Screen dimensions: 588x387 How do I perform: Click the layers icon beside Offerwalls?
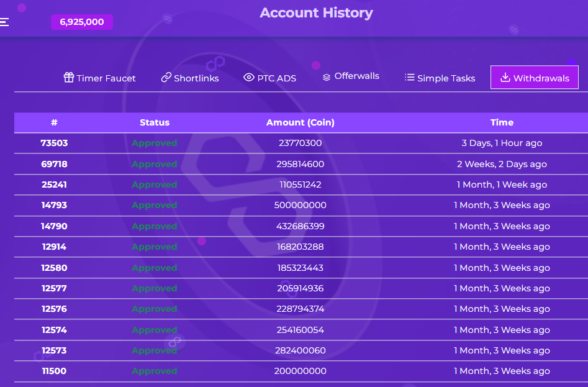327,77
